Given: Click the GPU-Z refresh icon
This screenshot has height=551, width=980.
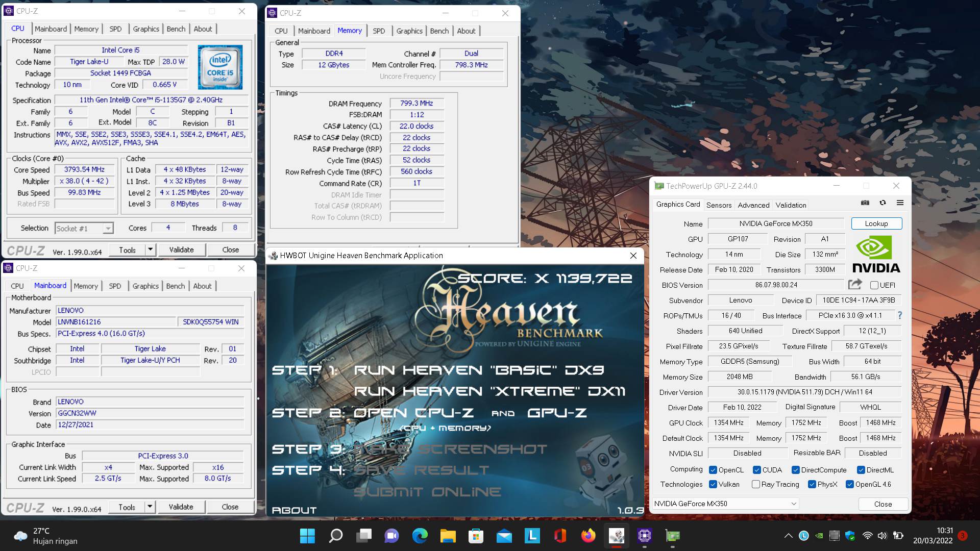Looking at the screenshot, I should click(883, 203).
